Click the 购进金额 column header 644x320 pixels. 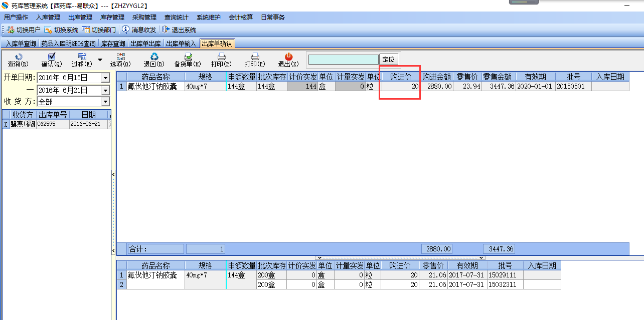click(x=436, y=77)
